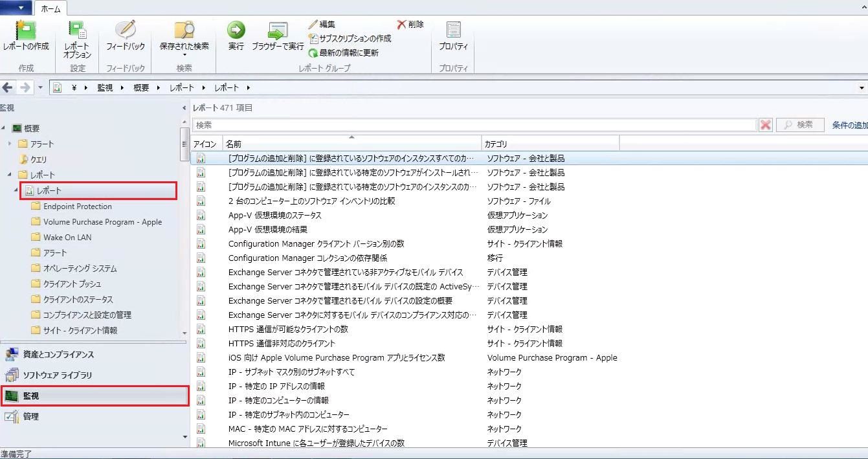Screen dimensions: 868x459
Task: Click the green 実行 icon
Action: pos(236,36)
